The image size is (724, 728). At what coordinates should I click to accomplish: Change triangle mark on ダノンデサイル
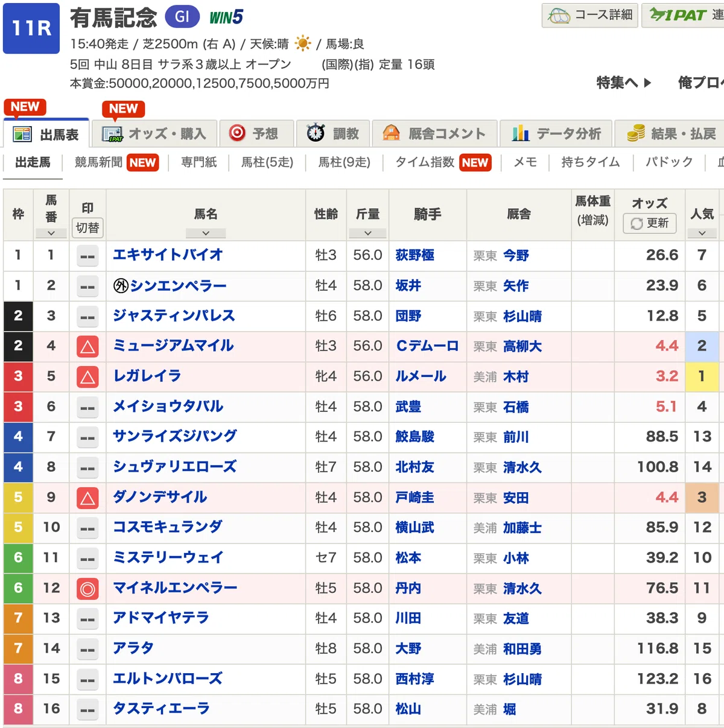pos(87,498)
